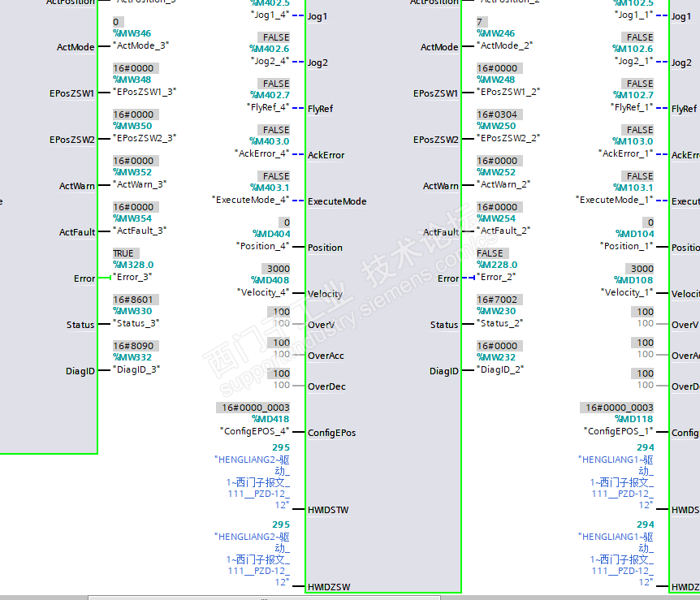Click the %MW250 address
The height and width of the screenshot is (600, 700).
pos(496,127)
